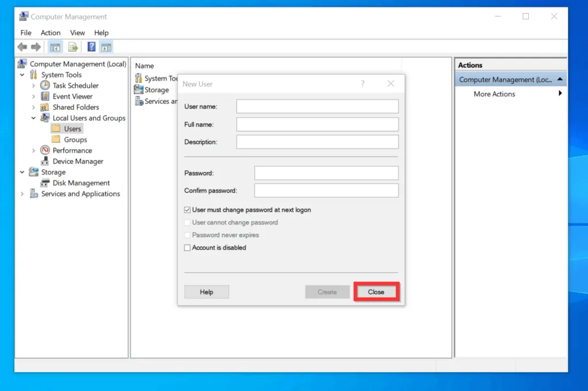Click the Close button in New User dialog
This screenshot has height=391, width=588.
tap(376, 292)
